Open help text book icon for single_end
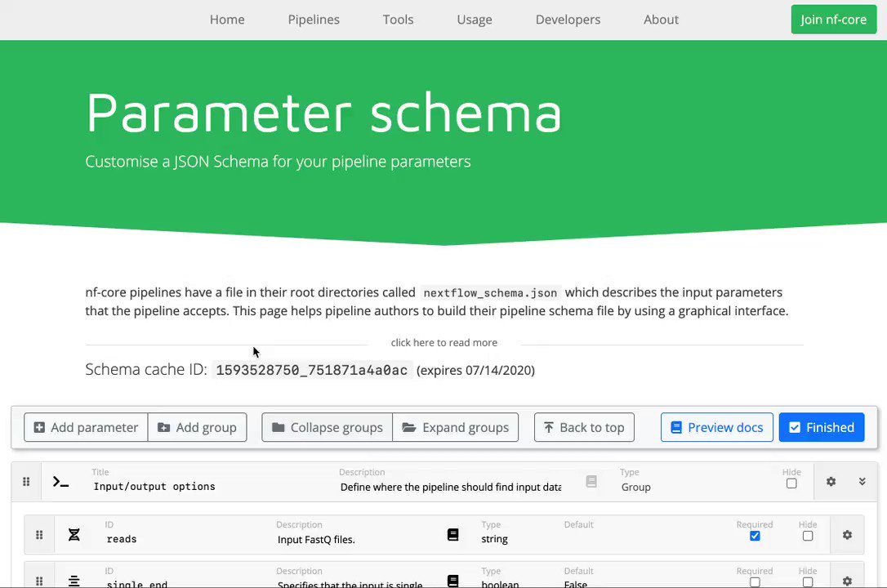Viewport: 887px width, 588px height. point(453,581)
